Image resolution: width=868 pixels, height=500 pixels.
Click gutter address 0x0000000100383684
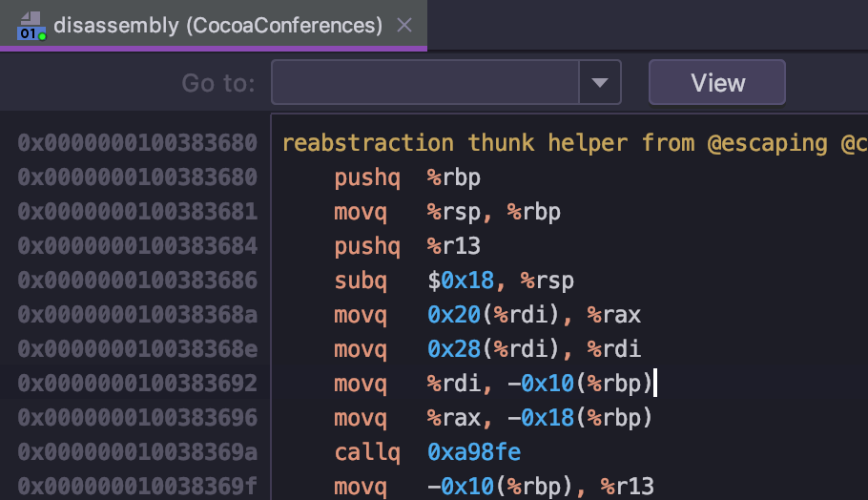pos(137,246)
